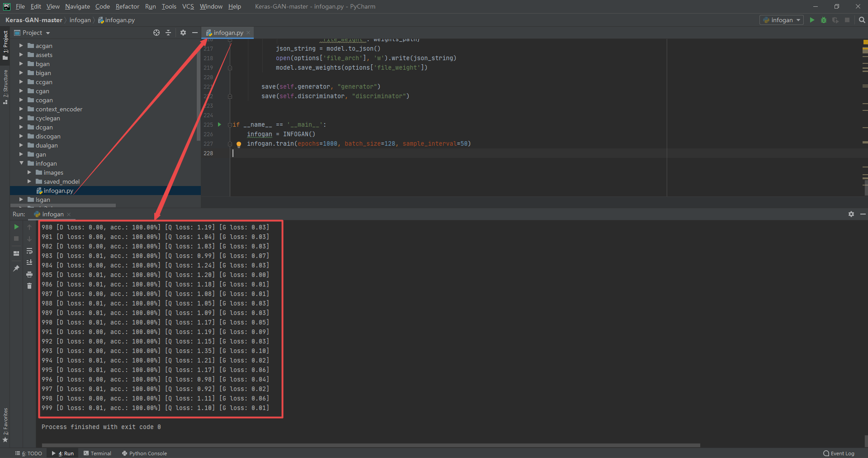Click the yellow inspection status indicator
The image size is (868, 458).
[x=865, y=42]
